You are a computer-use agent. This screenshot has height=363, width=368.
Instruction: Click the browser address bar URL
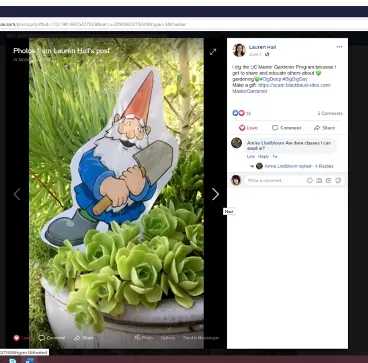(93, 24)
